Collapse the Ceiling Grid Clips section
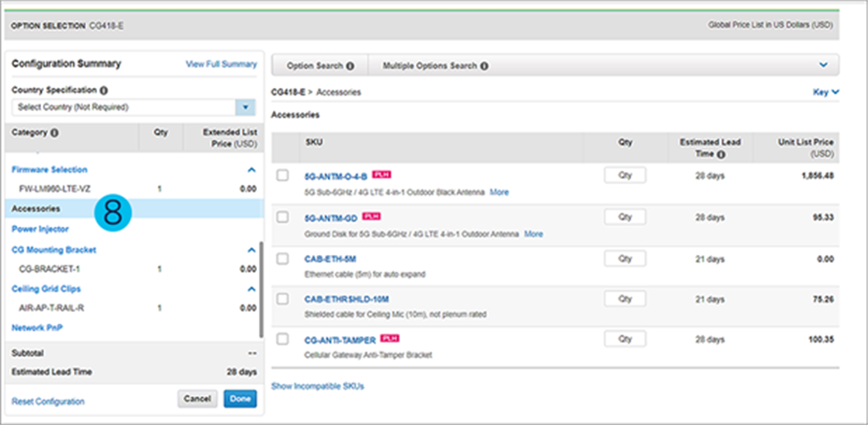Screen dimensions: 868x425 pyautogui.click(x=252, y=289)
